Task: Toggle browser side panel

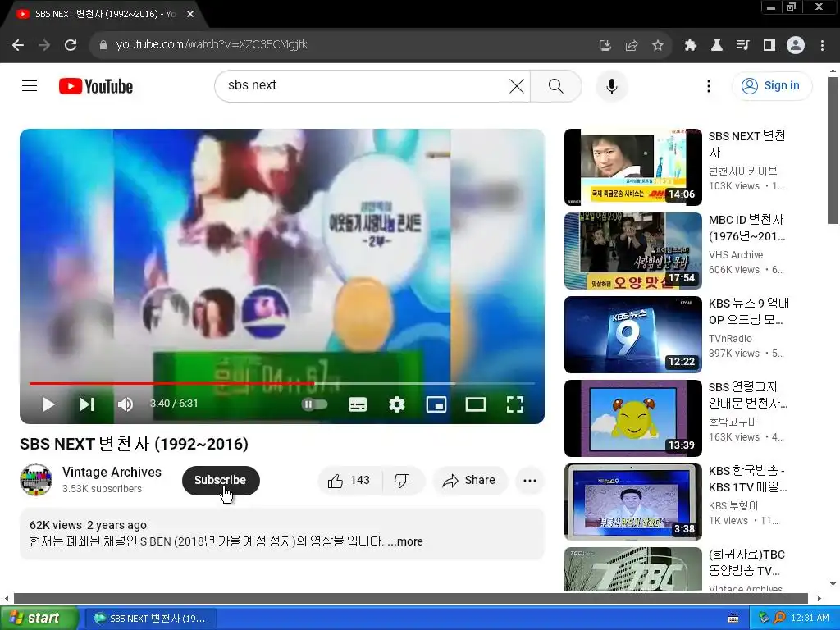Action: coord(769,46)
